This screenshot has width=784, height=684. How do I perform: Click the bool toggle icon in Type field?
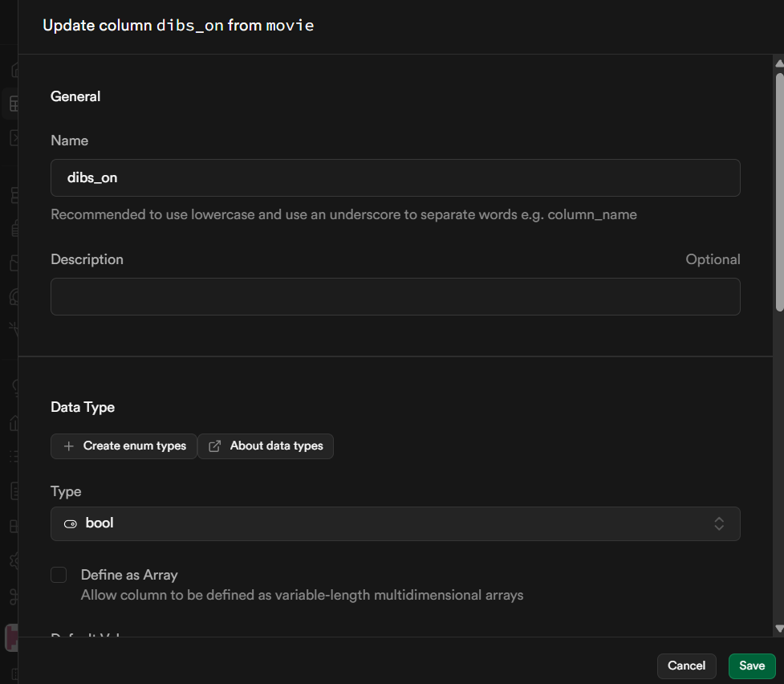click(71, 523)
